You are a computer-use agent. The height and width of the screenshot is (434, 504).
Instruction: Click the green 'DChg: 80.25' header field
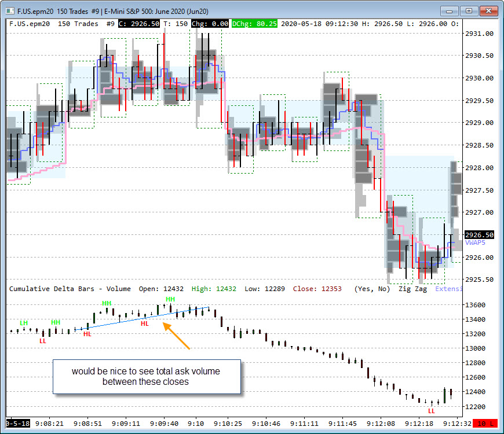point(254,24)
